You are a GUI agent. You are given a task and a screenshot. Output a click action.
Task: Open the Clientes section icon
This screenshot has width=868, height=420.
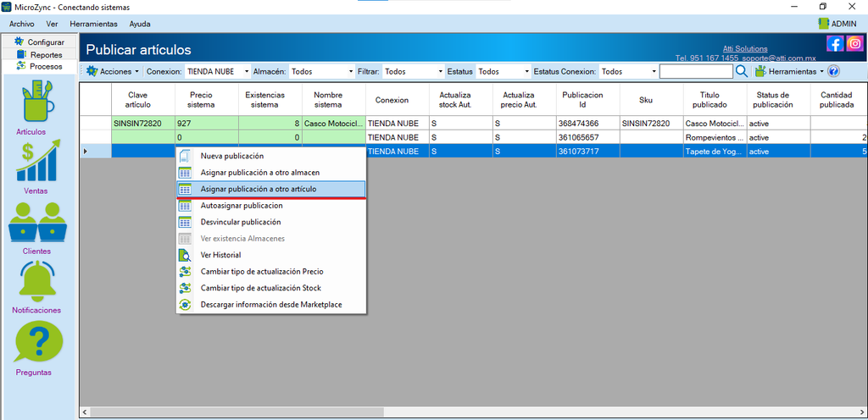click(37, 222)
